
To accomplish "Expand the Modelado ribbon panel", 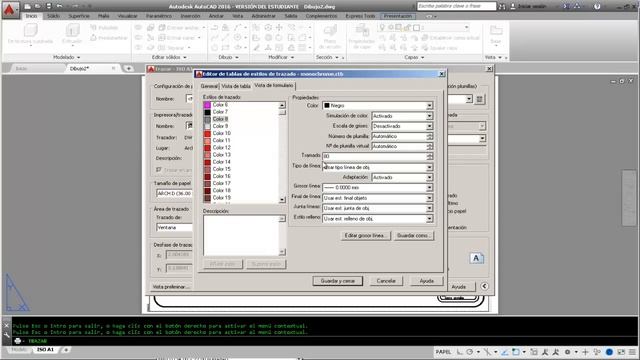I will pos(67,58).
